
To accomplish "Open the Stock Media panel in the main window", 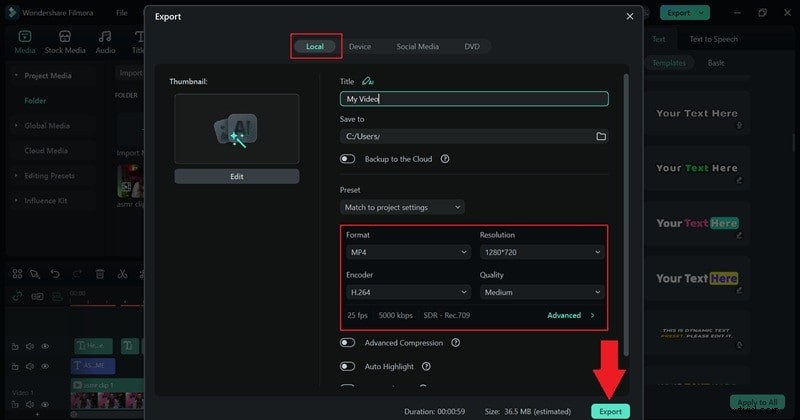I will [x=65, y=42].
